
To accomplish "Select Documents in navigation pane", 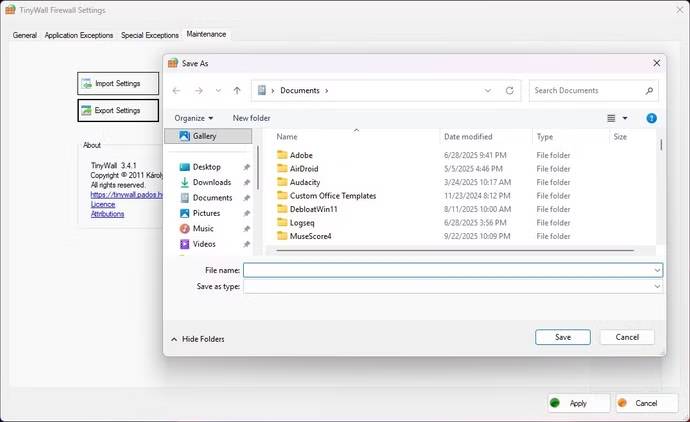I will (x=212, y=198).
